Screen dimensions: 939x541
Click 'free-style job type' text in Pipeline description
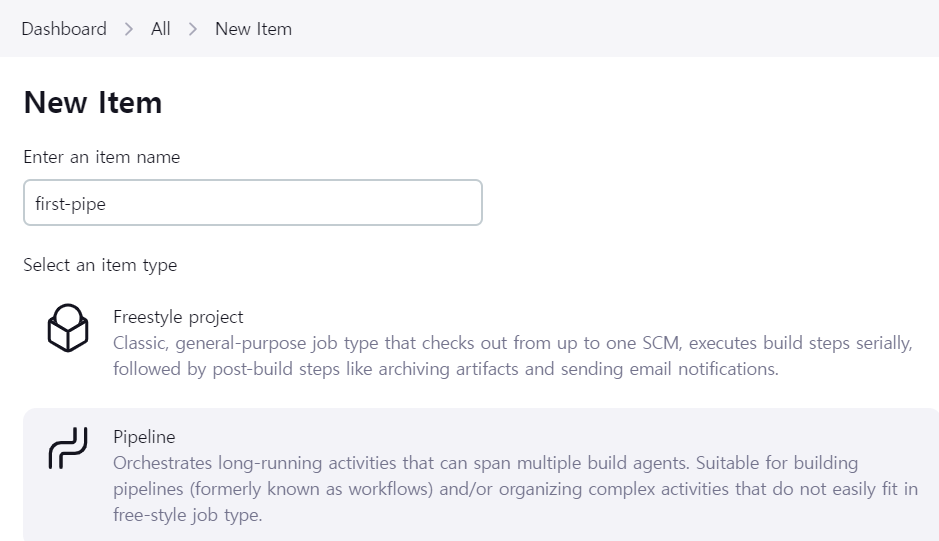pos(187,516)
